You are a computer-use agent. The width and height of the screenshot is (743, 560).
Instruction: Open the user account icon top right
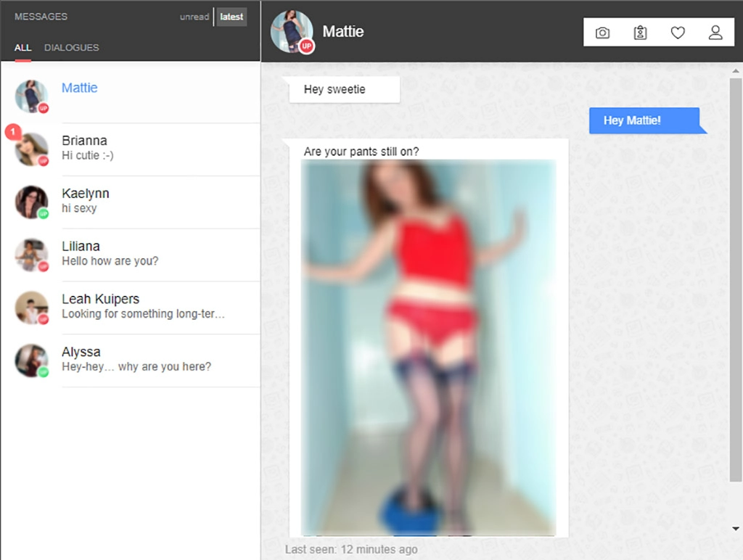715,32
